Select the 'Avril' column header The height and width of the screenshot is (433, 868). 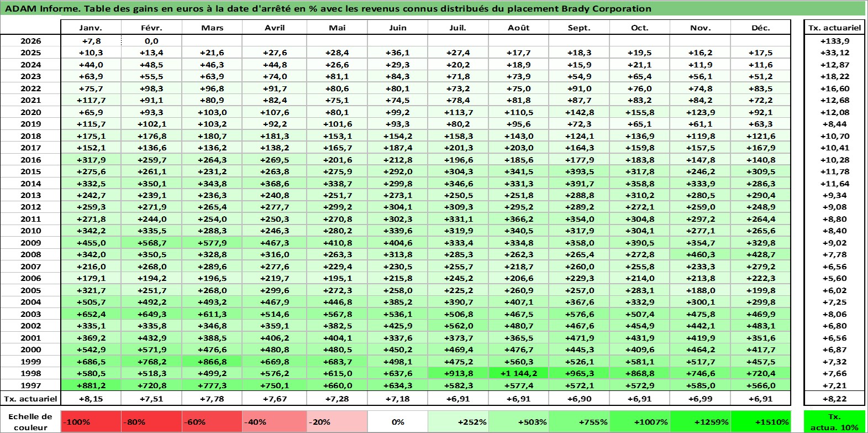pos(274,28)
